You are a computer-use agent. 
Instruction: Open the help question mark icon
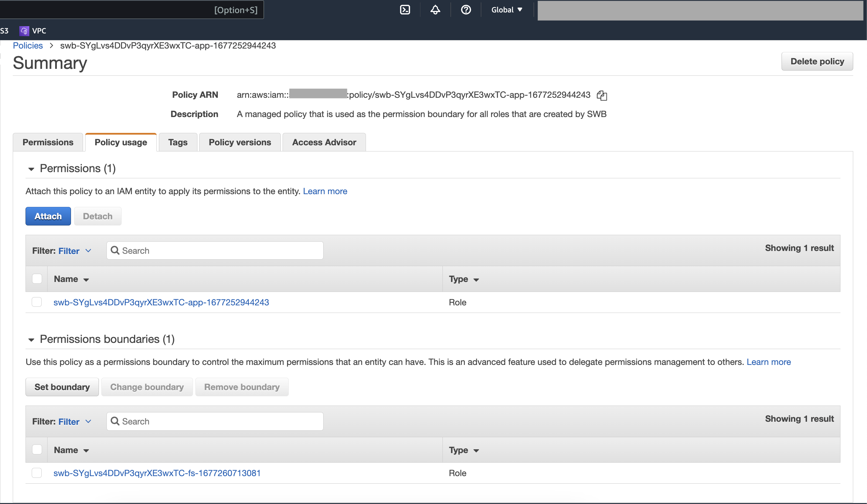(466, 10)
